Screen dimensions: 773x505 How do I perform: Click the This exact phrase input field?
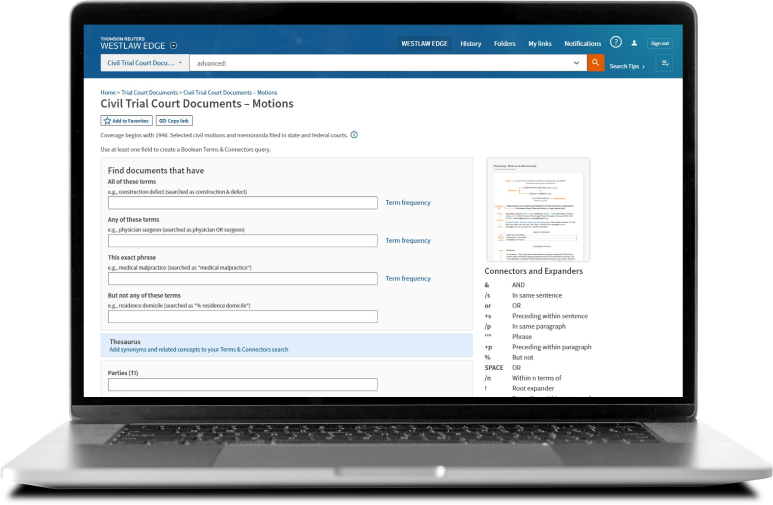click(x=242, y=279)
